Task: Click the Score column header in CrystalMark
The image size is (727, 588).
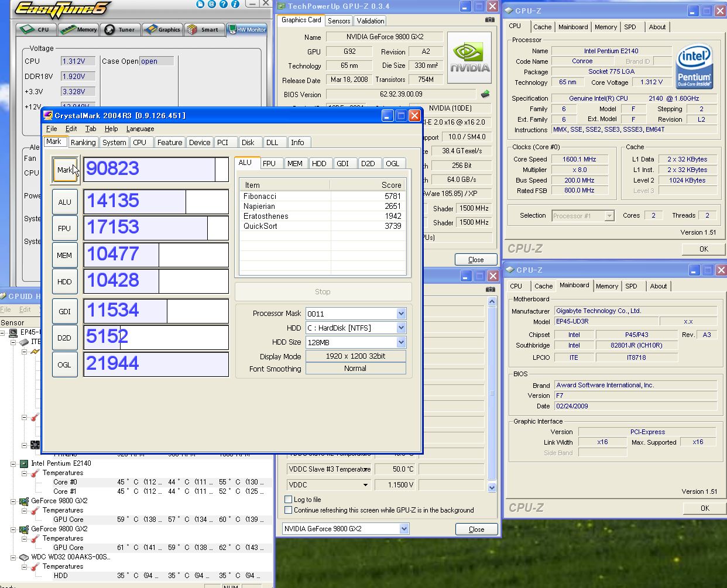Action: click(368, 185)
